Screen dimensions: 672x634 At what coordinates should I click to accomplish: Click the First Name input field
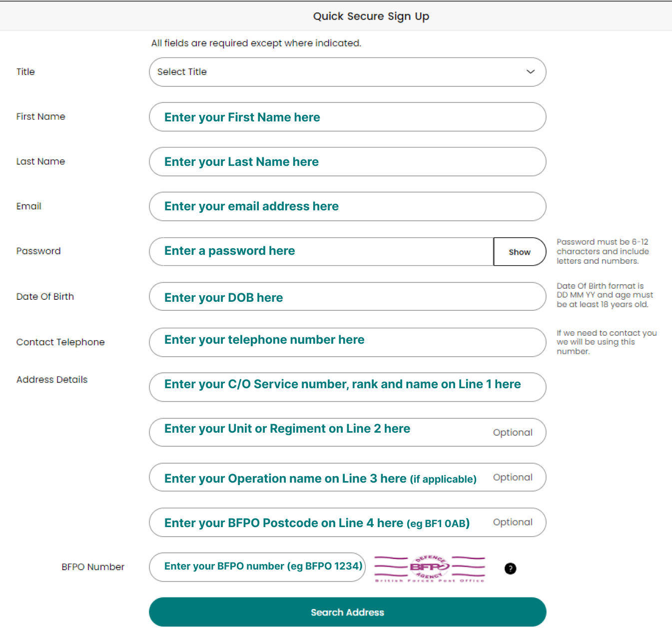coord(347,117)
